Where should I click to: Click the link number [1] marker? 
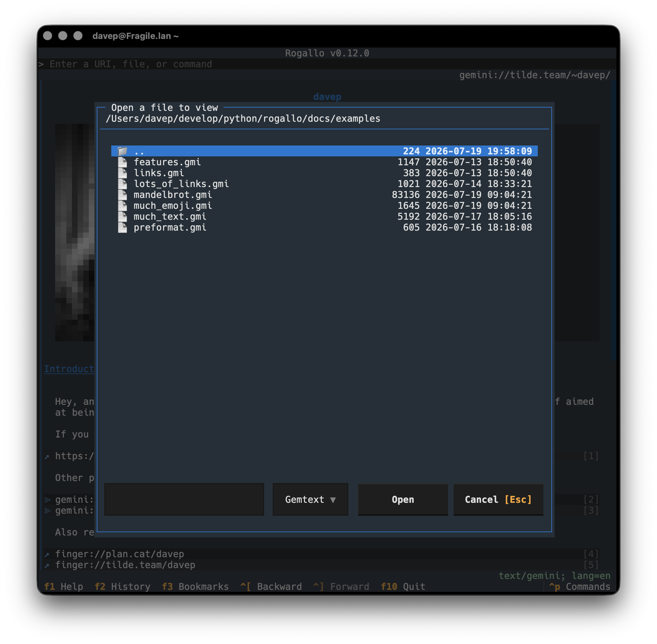591,456
